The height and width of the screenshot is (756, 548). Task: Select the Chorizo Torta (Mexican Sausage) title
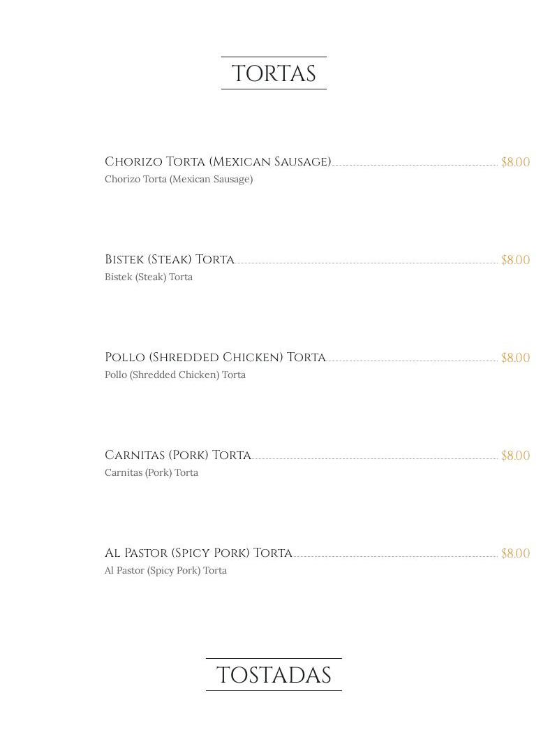tap(218, 161)
